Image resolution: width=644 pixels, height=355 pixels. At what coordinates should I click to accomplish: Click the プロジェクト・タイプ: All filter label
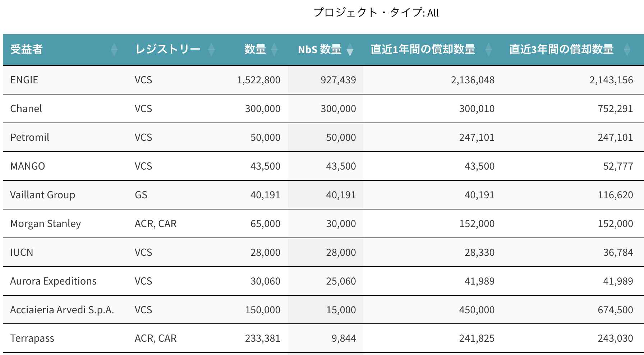[376, 13]
